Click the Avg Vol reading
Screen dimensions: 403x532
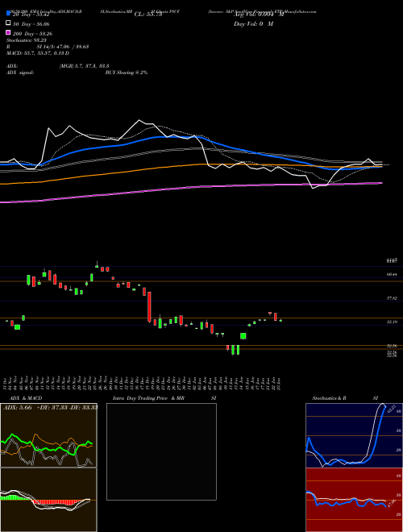point(258,15)
